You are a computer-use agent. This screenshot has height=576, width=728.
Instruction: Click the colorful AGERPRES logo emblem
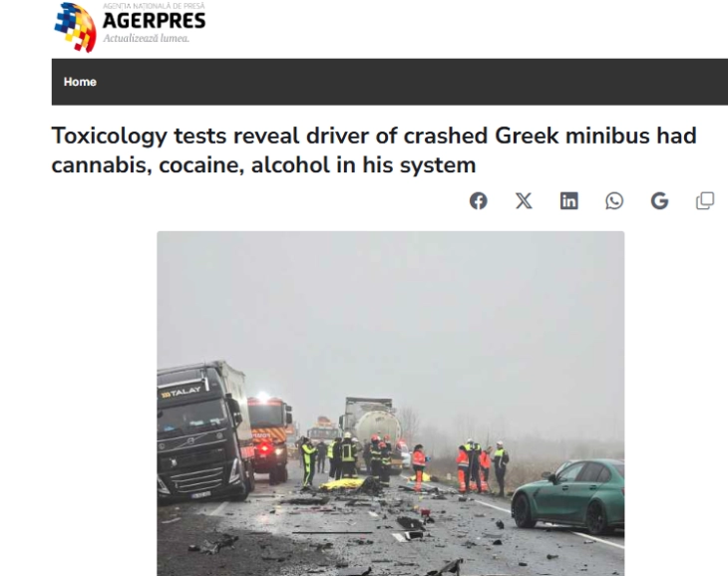point(75,27)
